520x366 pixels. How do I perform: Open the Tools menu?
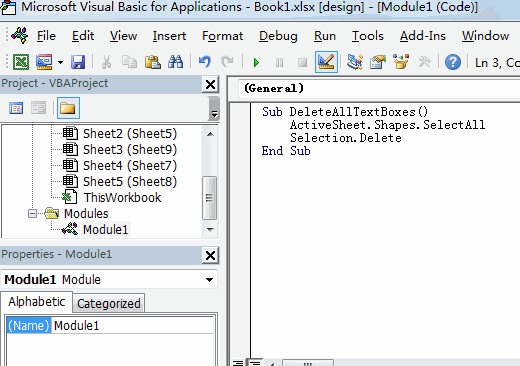click(x=368, y=36)
